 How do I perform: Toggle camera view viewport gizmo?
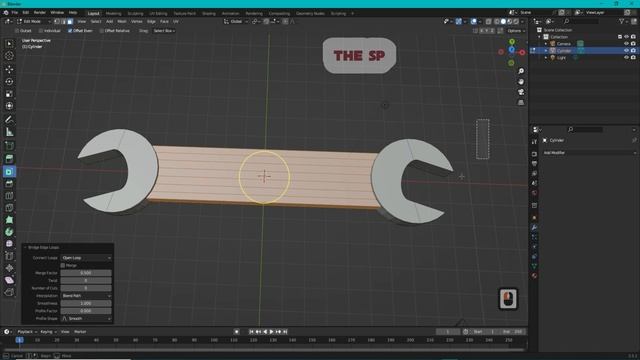521,92
